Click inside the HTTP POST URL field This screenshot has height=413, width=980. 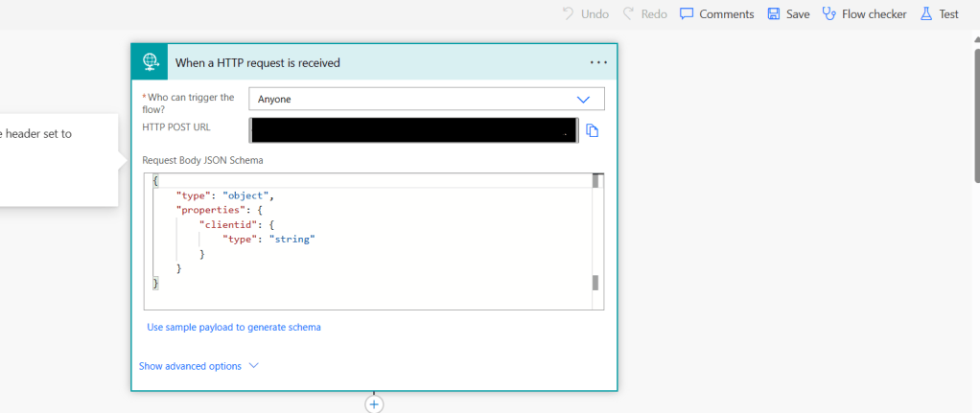pos(413,130)
